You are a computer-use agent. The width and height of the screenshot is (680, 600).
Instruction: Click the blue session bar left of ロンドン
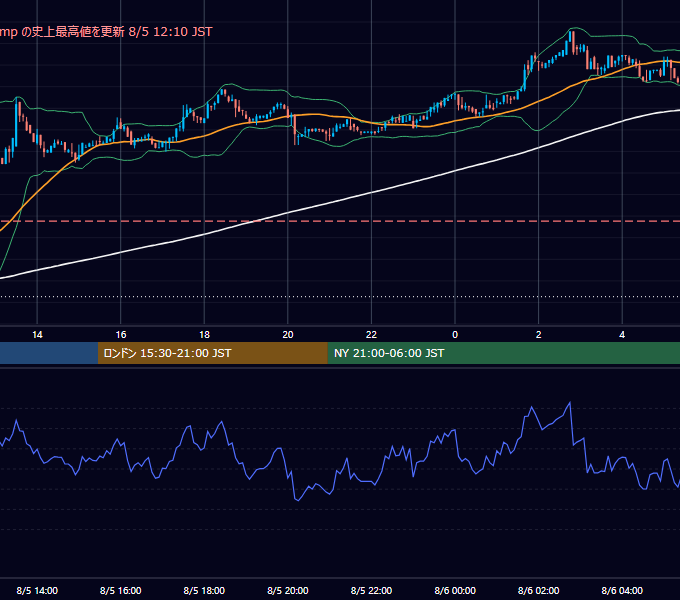(49, 353)
